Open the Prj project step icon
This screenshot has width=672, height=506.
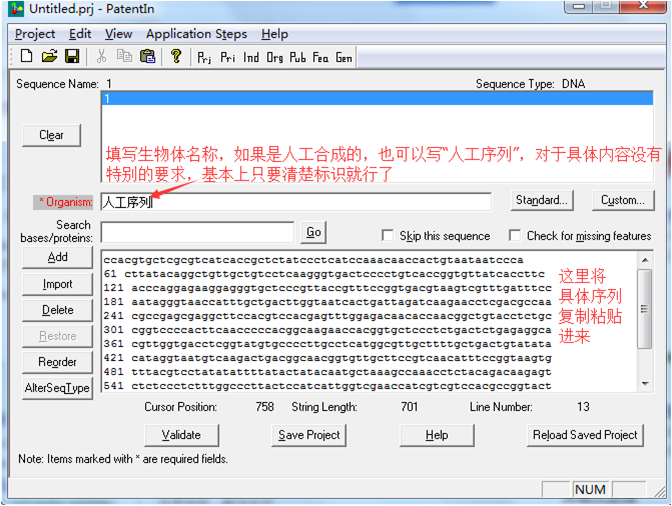205,57
